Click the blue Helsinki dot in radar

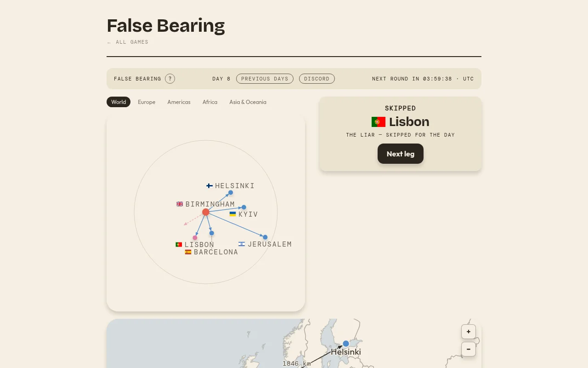click(231, 193)
